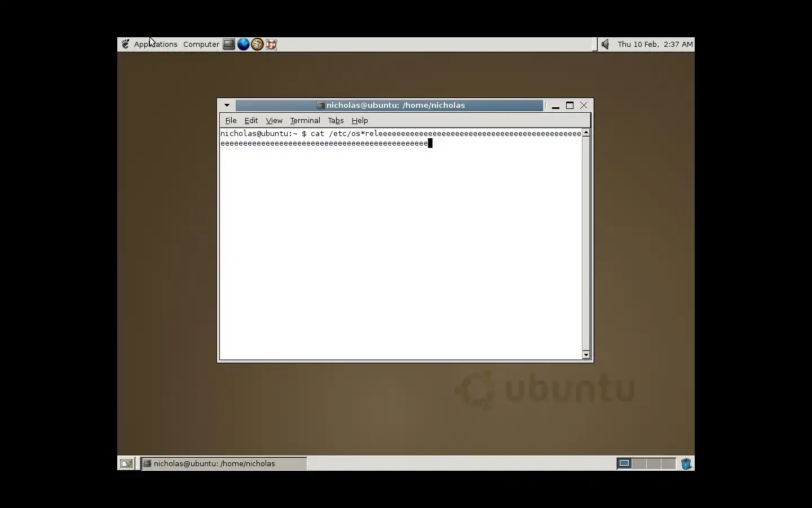The image size is (812, 508).
Task: Open the File menu in the terminal
Action: click(231, 120)
